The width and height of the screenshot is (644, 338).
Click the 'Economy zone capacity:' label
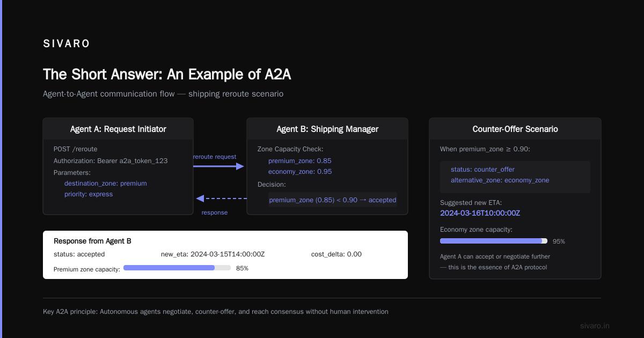tap(476, 230)
